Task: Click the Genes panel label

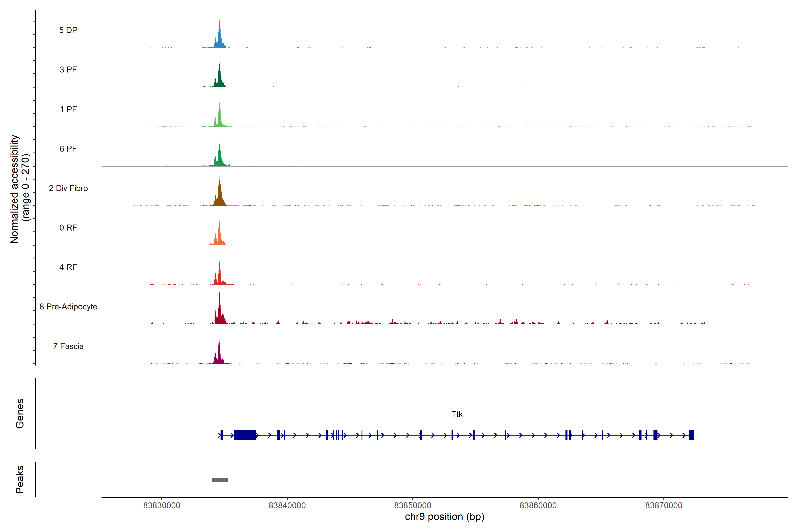Action: click(20, 414)
